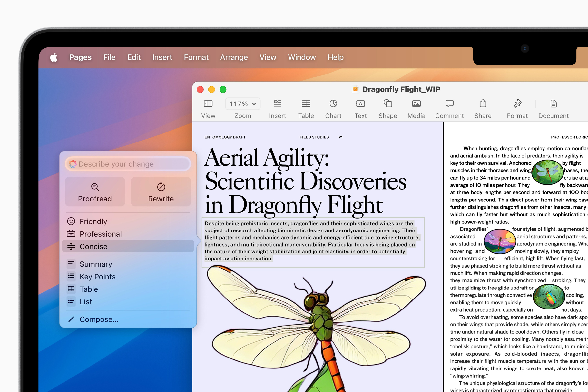This screenshot has width=588, height=392.
Task: Open the Apple menu
Action: click(54, 57)
